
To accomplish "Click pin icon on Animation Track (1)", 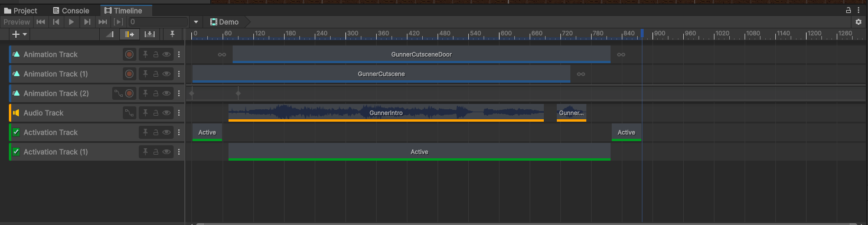I will pyautogui.click(x=145, y=74).
